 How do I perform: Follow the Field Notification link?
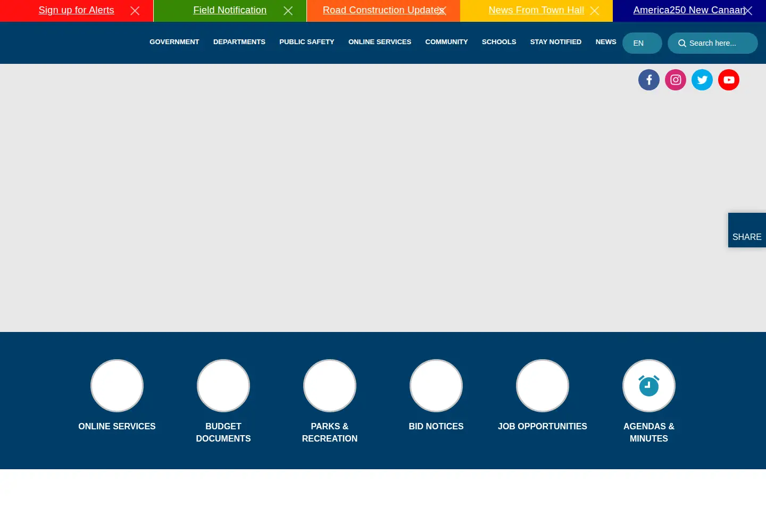[x=230, y=10]
